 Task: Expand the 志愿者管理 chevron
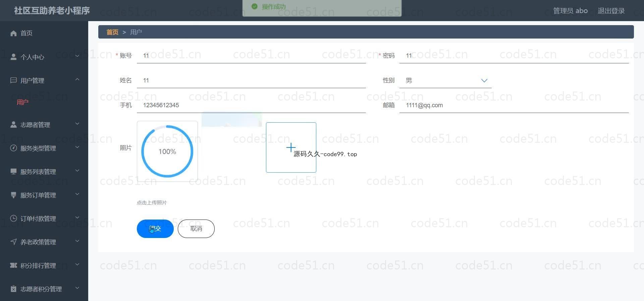click(77, 124)
